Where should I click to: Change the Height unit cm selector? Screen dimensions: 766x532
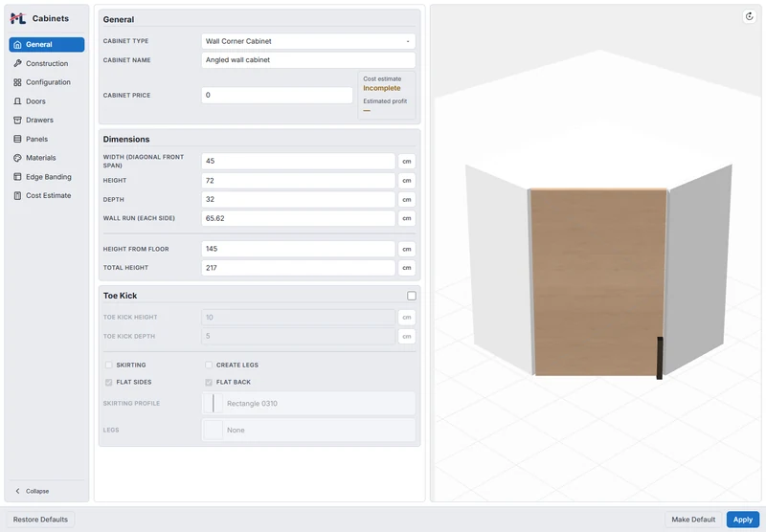pyautogui.click(x=406, y=181)
